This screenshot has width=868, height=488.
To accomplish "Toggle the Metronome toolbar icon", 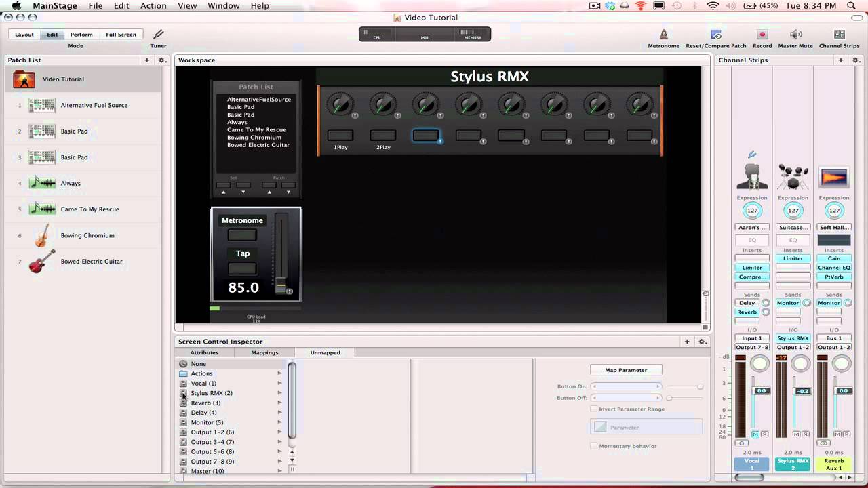I will pos(663,34).
